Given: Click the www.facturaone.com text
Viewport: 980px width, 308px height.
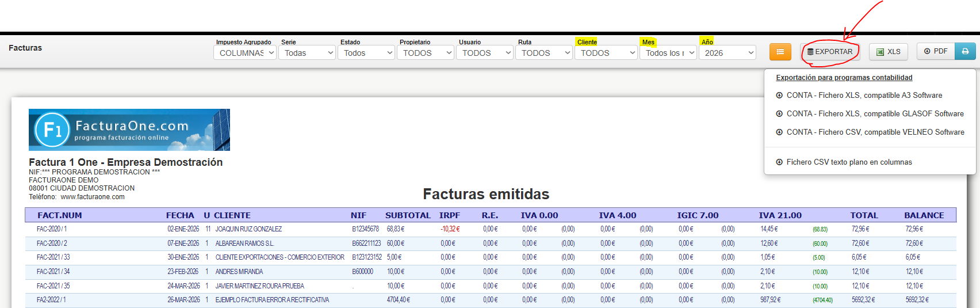Looking at the screenshot, I should pyautogui.click(x=93, y=197).
